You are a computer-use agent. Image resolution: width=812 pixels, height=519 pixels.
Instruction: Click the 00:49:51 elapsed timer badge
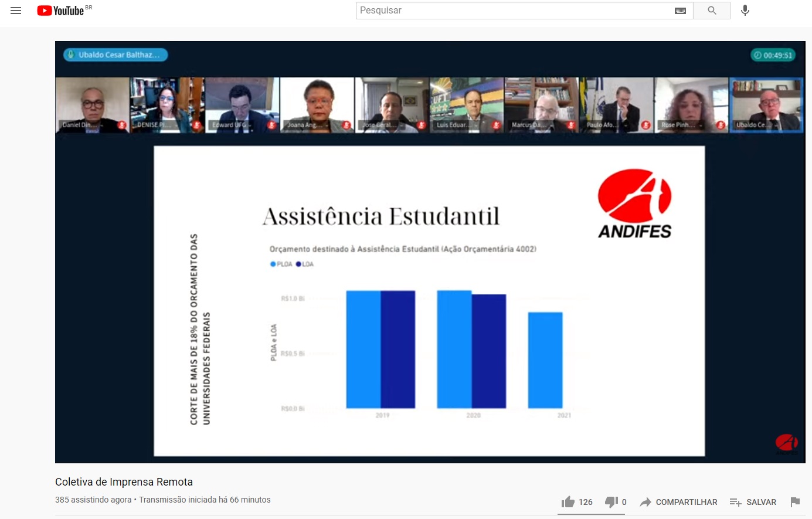point(773,55)
